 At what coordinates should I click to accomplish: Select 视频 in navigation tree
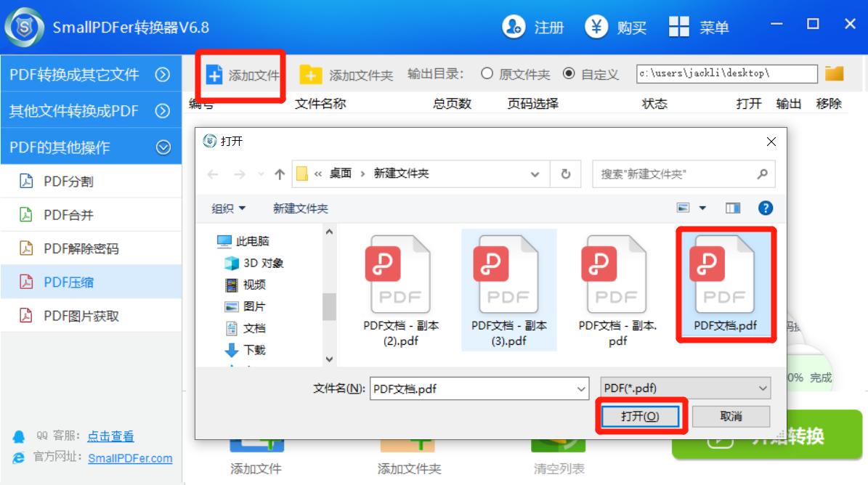[x=246, y=285]
